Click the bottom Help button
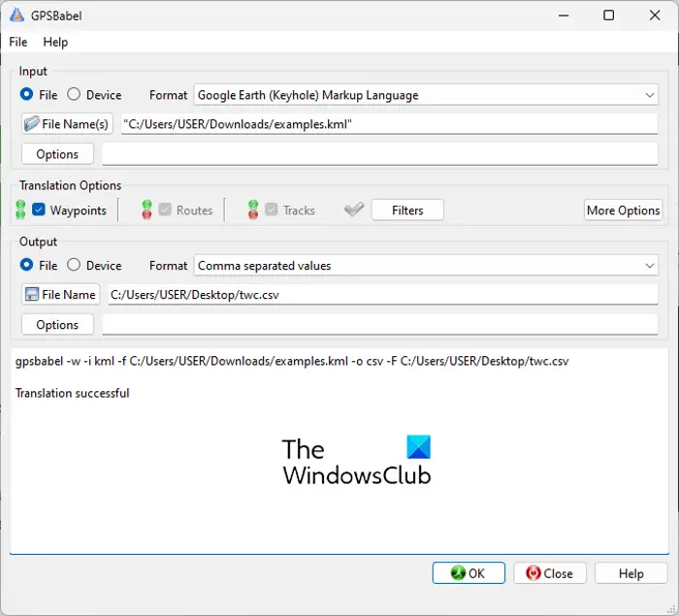 click(630, 573)
